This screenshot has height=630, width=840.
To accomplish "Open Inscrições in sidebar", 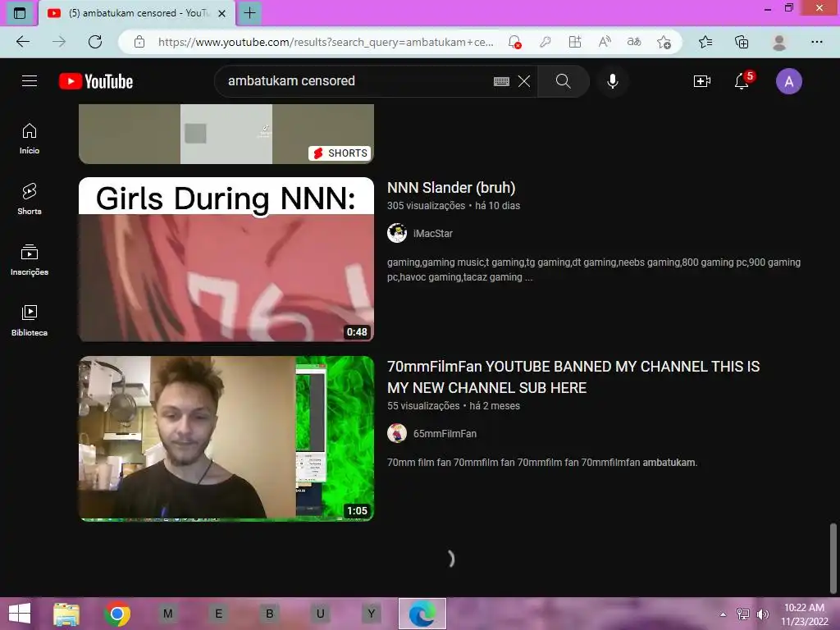I will pyautogui.click(x=30, y=260).
